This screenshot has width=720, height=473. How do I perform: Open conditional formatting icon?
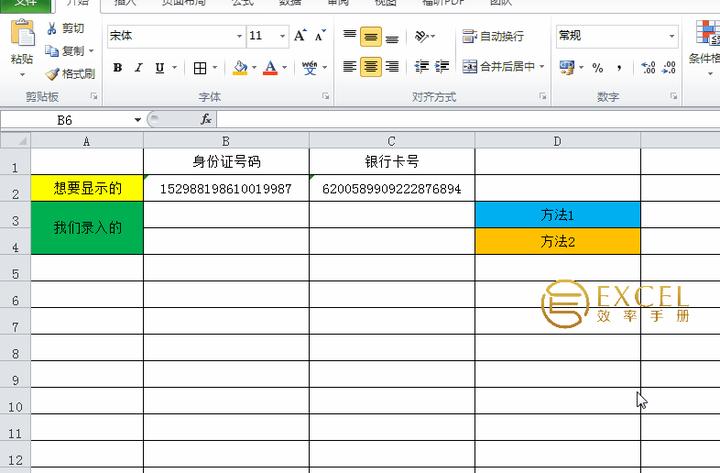tap(707, 33)
